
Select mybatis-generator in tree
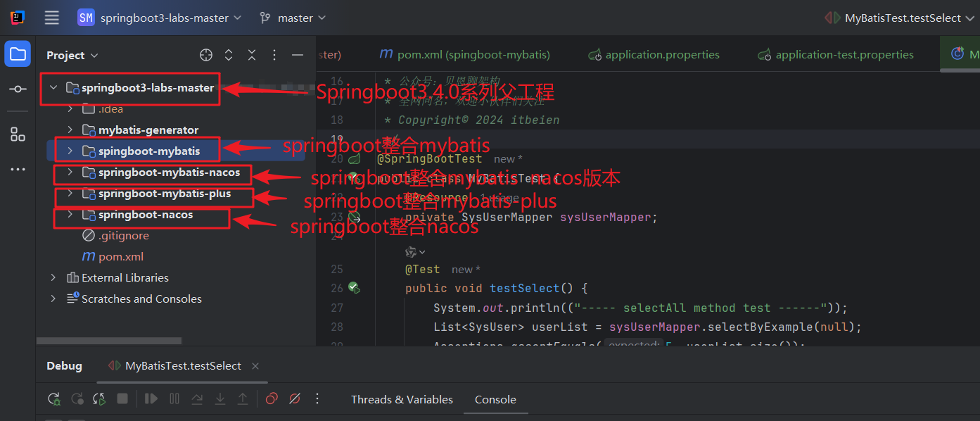point(148,130)
